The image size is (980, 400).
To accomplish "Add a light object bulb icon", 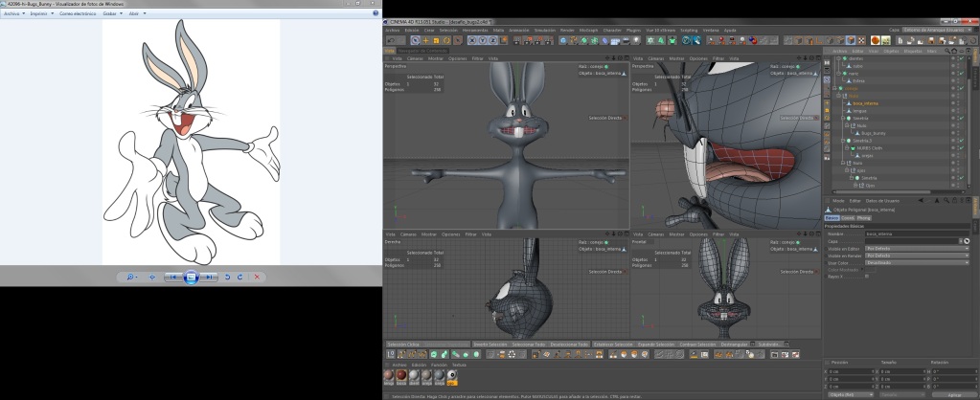I will pos(636,40).
